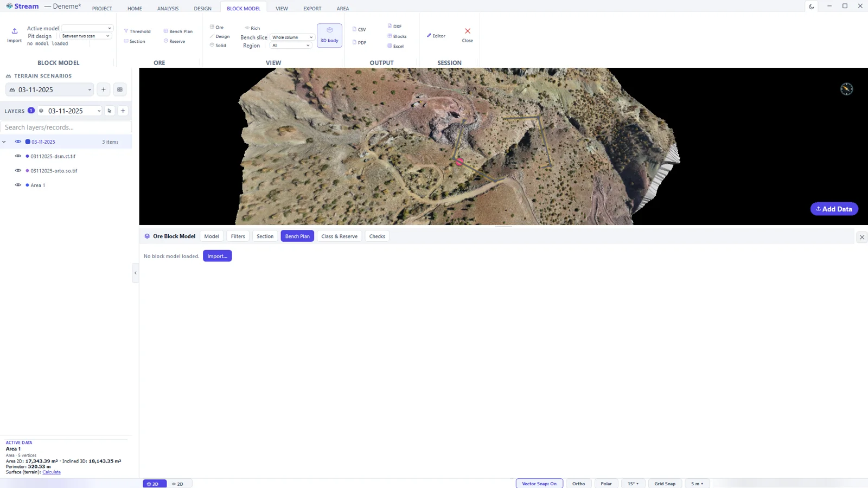Open the Active model dropdown
The image size is (868, 488).
[87, 28]
